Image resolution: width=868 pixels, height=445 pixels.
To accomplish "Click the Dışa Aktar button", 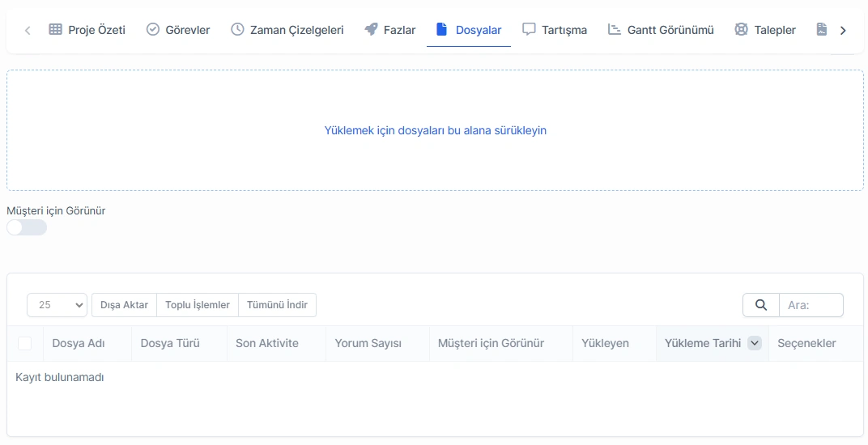I will point(124,305).
